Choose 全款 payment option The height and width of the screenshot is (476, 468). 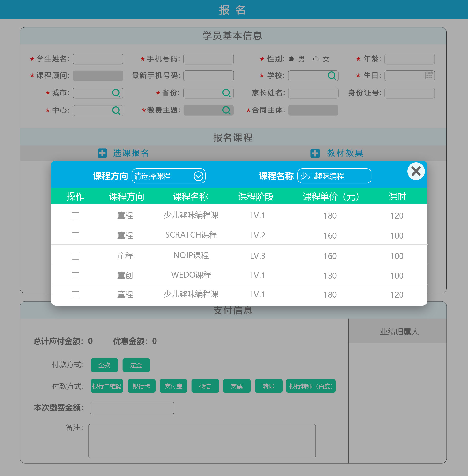[x=104, y=365]
